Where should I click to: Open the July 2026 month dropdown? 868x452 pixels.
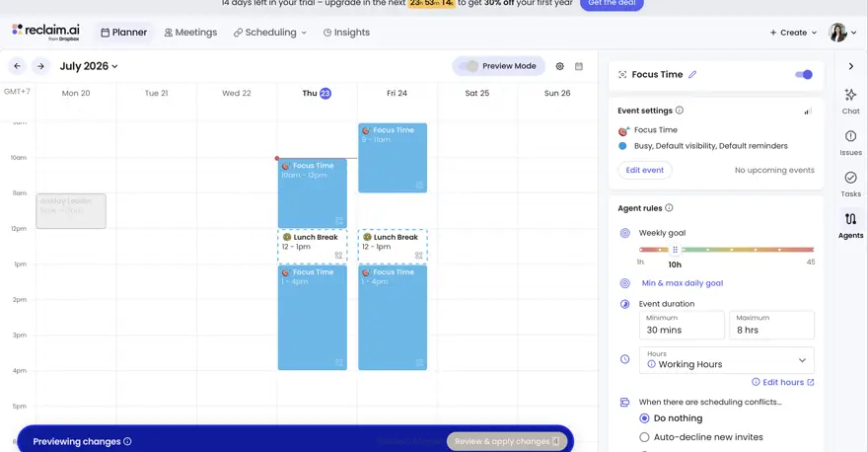point(89,66)
